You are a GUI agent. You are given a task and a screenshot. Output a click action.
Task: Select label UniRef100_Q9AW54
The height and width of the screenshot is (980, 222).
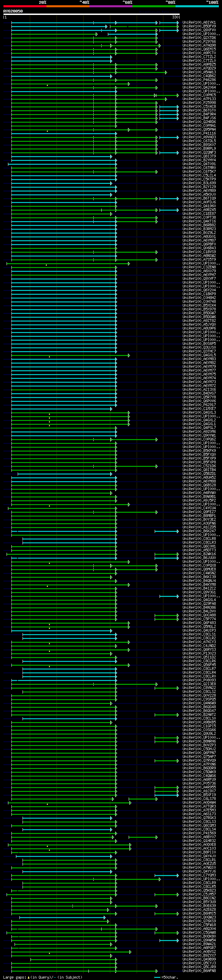coord(199,940)
